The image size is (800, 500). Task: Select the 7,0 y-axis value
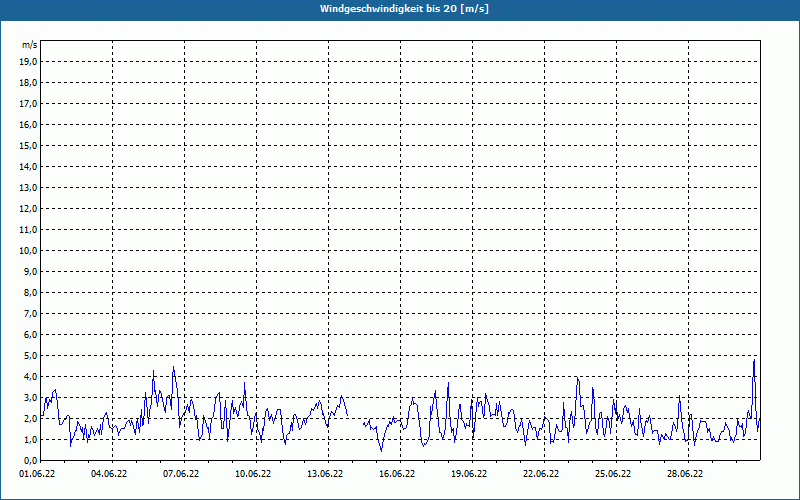(x=30, y=314)
